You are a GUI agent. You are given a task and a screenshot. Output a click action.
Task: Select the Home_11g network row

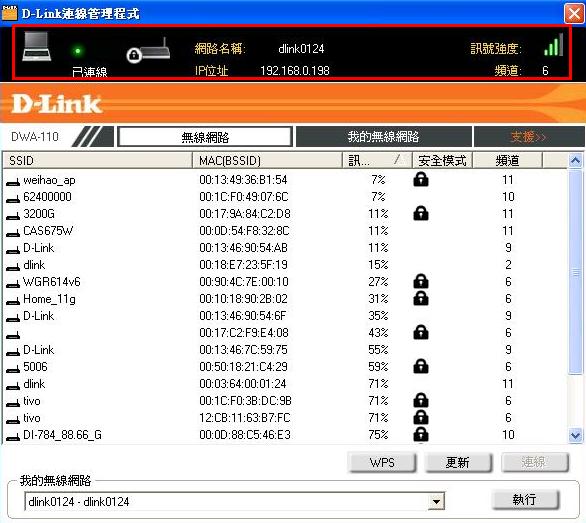coord(284,299)
